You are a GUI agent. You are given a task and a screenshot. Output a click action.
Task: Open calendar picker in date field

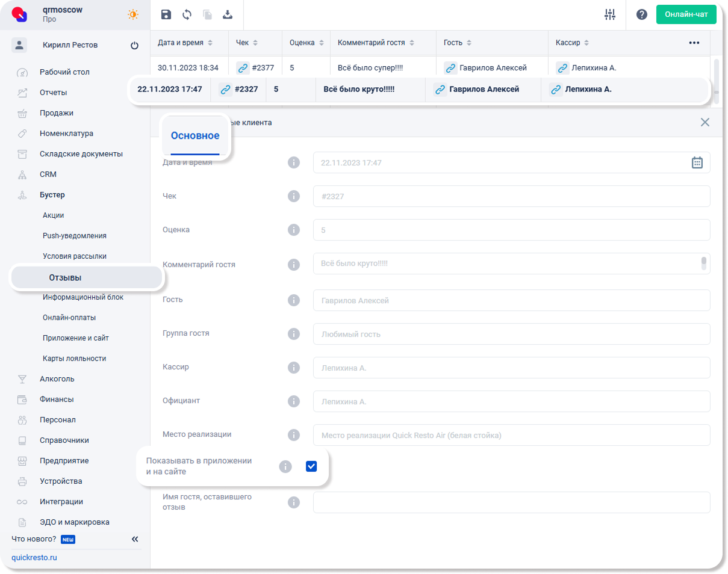[x=697, y=162]
